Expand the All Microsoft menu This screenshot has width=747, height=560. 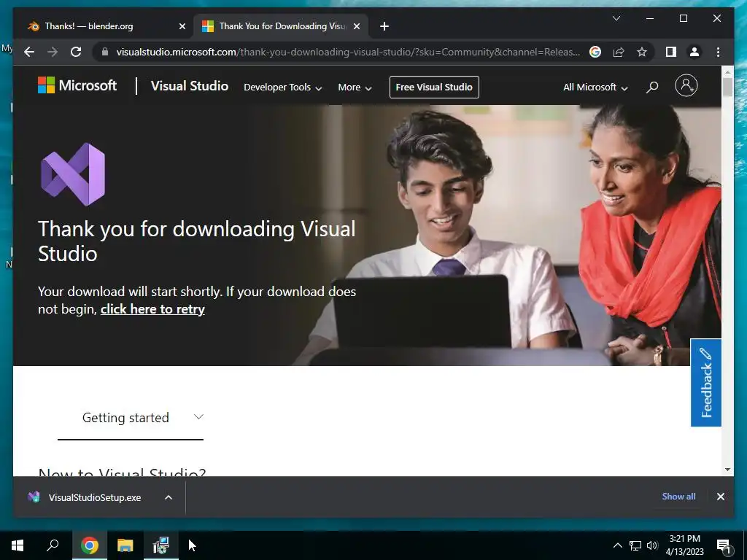point(595,87)
